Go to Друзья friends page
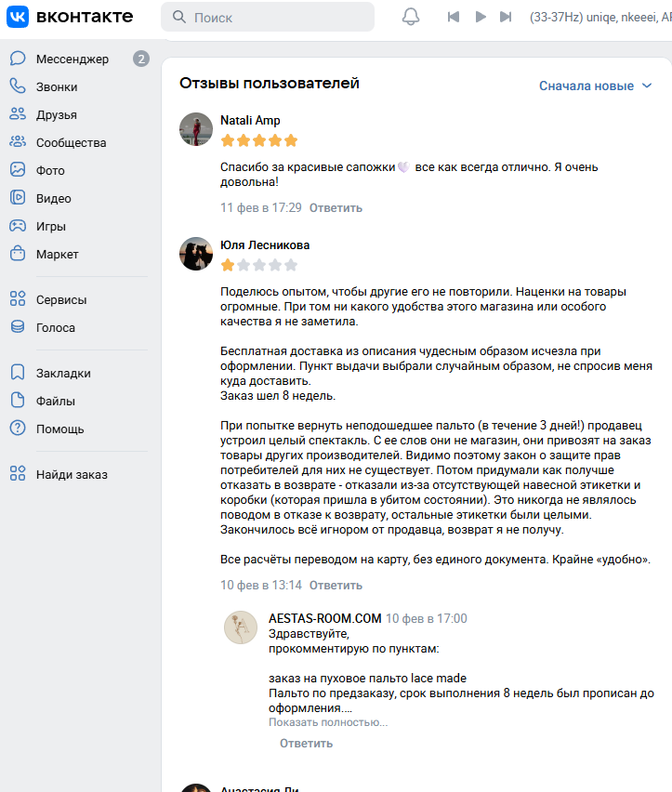Image resolution: width=672 pixels, height=792 pixels. 56,115
